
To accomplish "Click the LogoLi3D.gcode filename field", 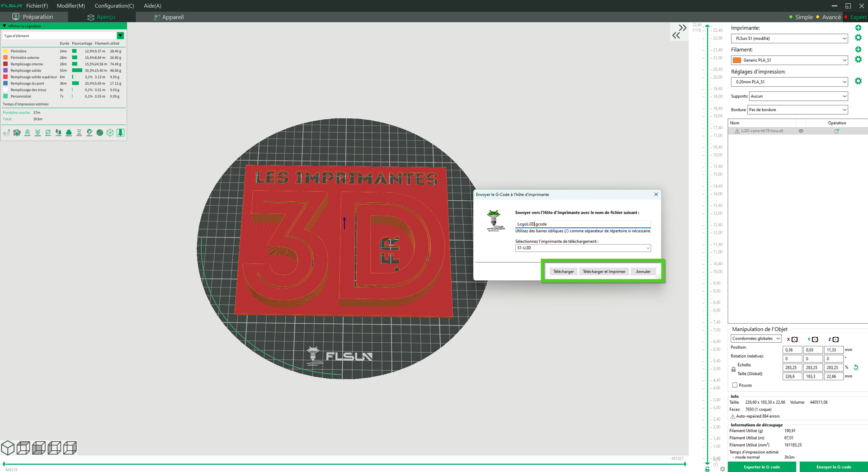I will coord(583,224).
